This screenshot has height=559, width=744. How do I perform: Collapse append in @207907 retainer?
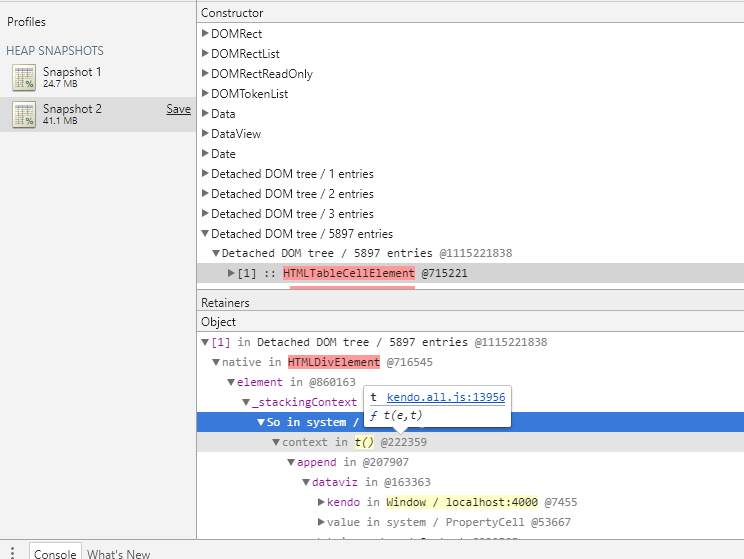tap(291, 462)
